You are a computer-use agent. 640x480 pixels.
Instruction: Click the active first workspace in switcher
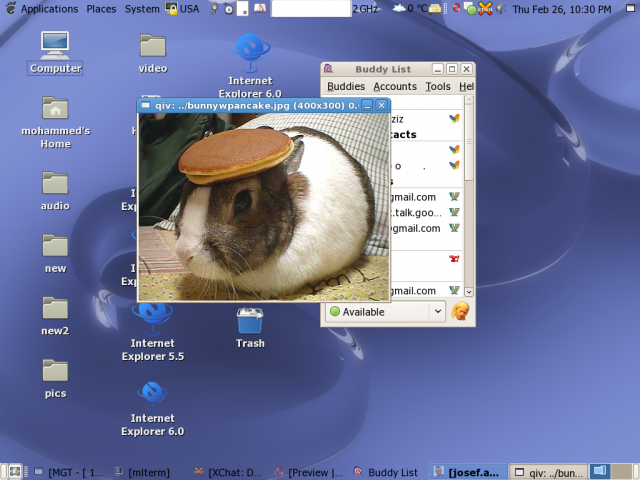(600, 472)
